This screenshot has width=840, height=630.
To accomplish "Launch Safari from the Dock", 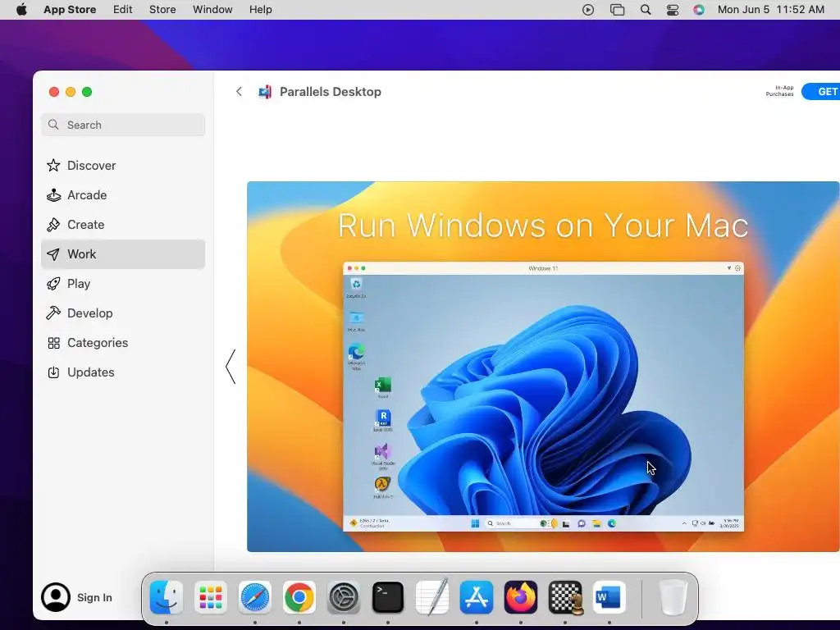I will 255,597.
